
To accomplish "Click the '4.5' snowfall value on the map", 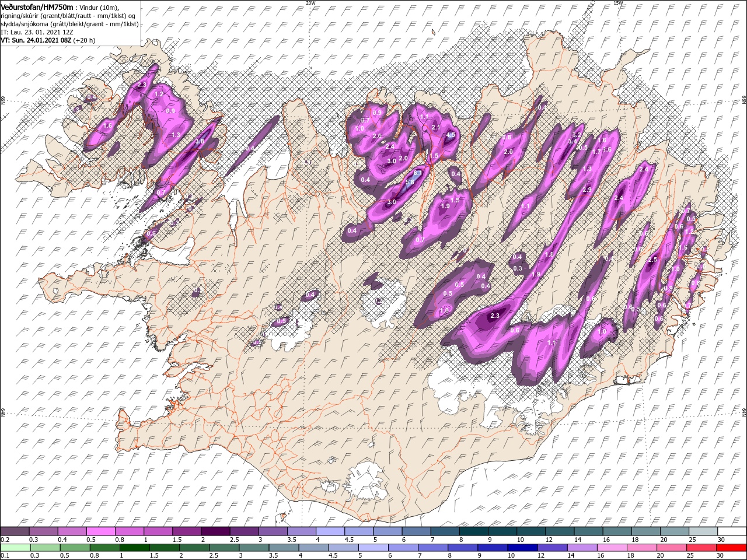I will 450,135.
